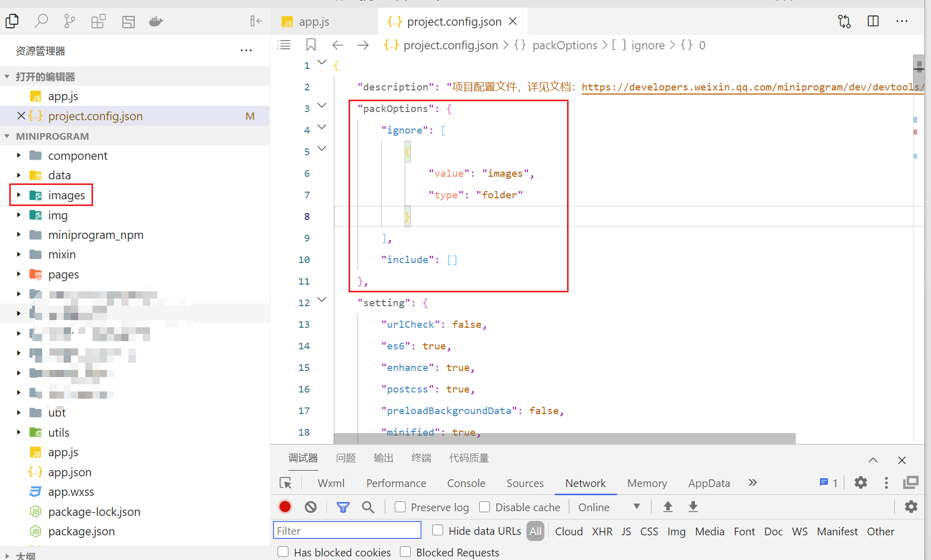931x560 pixels.
Task: Fold the packOptions block at line 3
Action: point(322,106)
